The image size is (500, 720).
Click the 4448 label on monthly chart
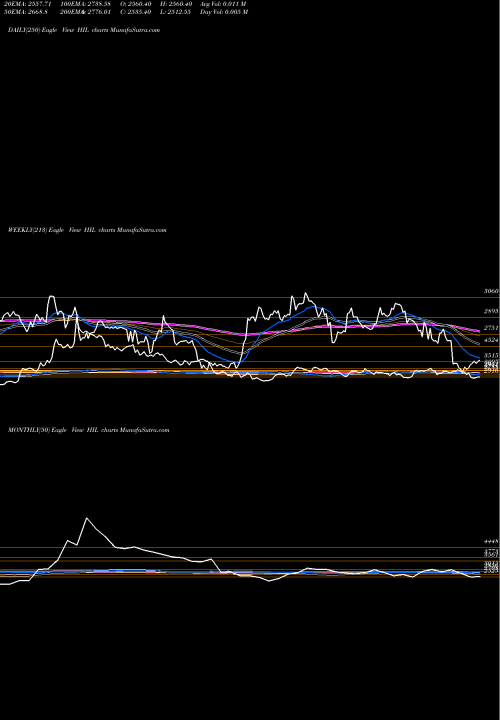[x=491, y=542]
